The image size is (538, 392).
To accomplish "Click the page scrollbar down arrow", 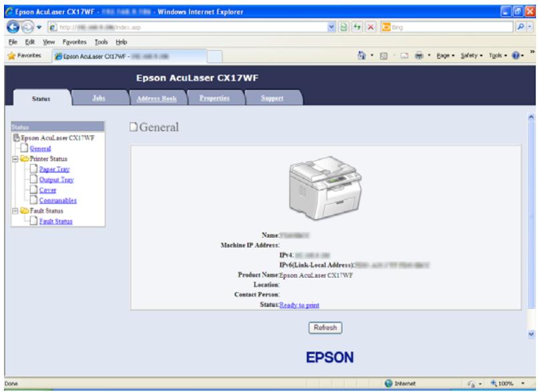I will point(531,334).
